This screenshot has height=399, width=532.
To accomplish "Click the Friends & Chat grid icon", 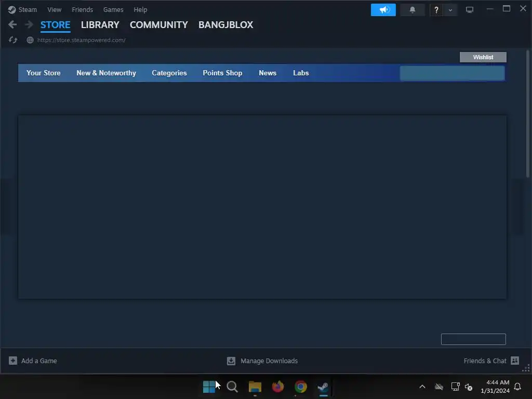I will coord(515,361).
